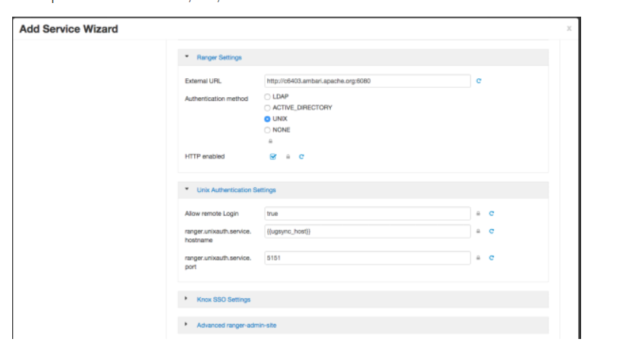Viewport: 638px width, 364px height.
Task: Click the refresh icon beside External URL
Action: [479, 80]
